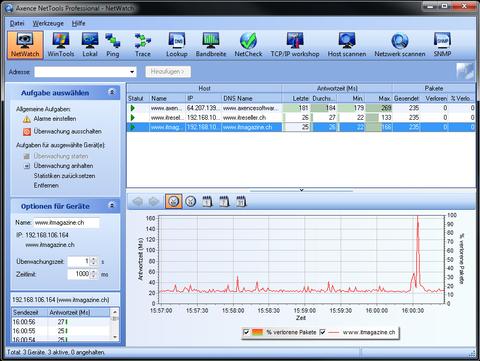Click the red www.itmagazine.ch legend line
The height and width of the screenshot is (361, 480).
[x=334, y=332]
